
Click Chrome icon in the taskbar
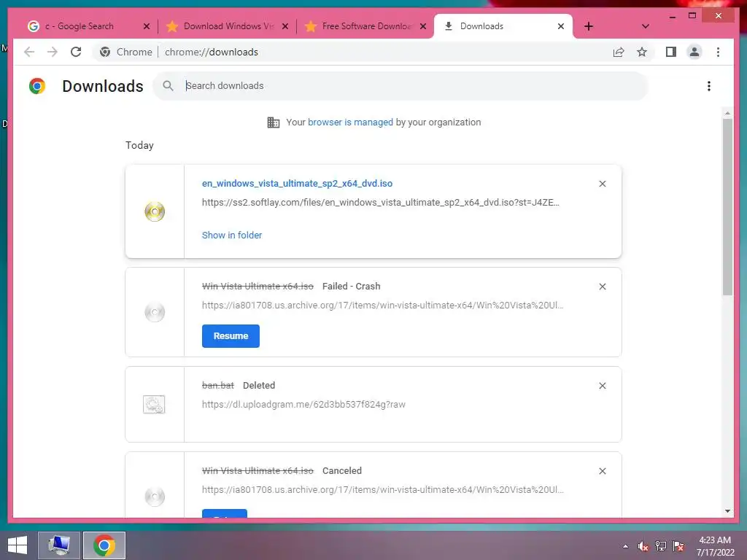[104, 545]
